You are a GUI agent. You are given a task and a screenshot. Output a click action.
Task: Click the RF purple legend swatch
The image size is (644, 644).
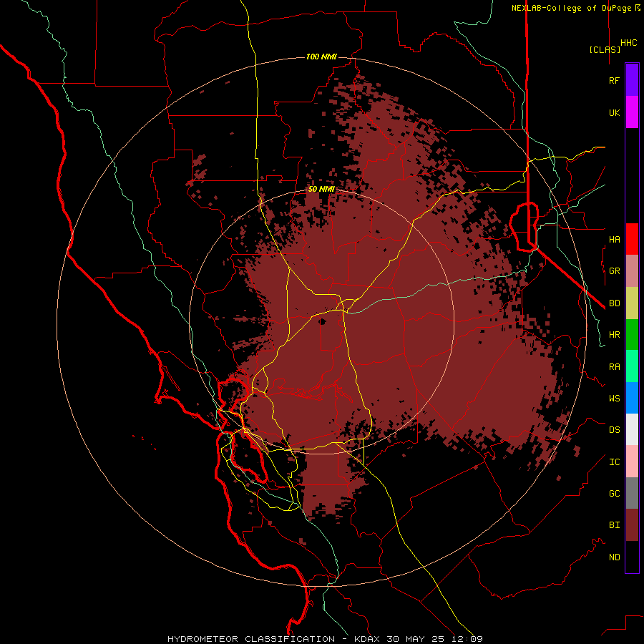click(632, 80)
